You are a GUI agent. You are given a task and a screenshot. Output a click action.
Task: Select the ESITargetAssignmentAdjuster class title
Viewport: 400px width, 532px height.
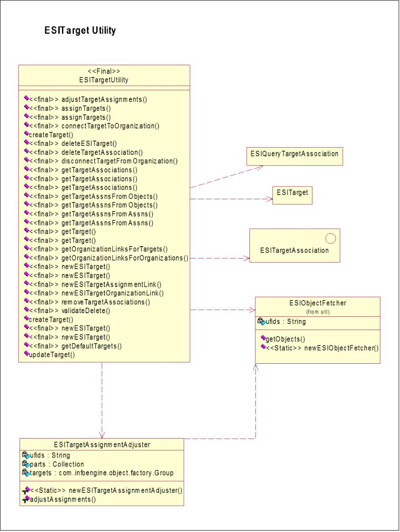tap(102, 444)
